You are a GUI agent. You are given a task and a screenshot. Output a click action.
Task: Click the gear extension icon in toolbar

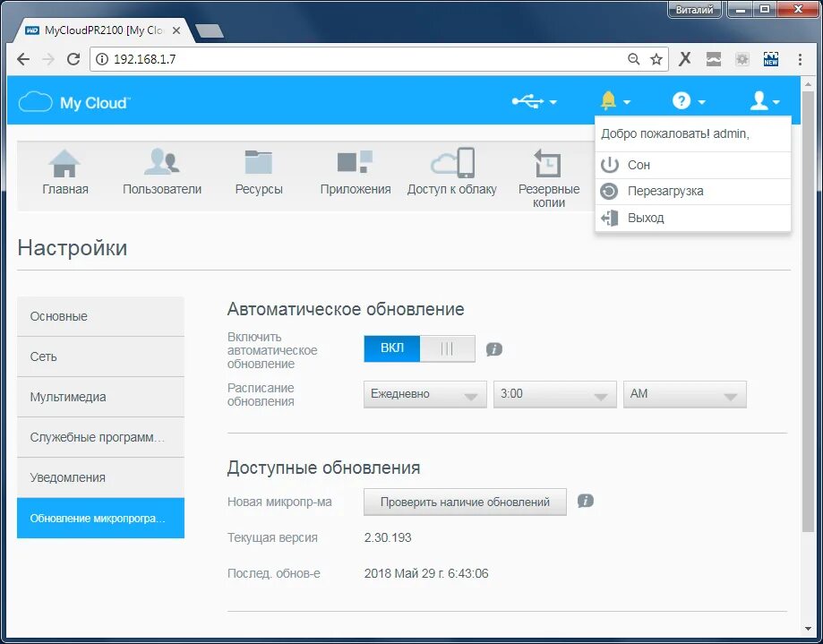[x=742, y=59]
